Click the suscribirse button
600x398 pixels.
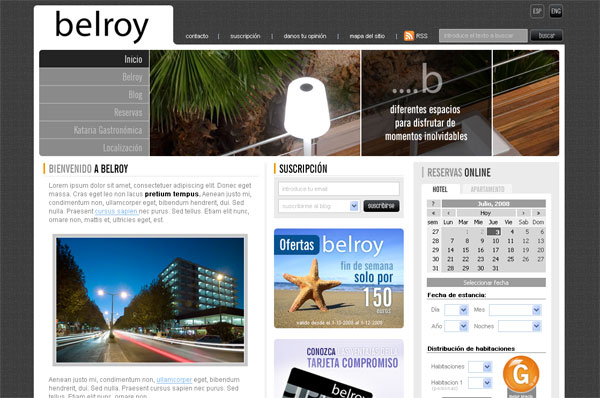(381, 206)
